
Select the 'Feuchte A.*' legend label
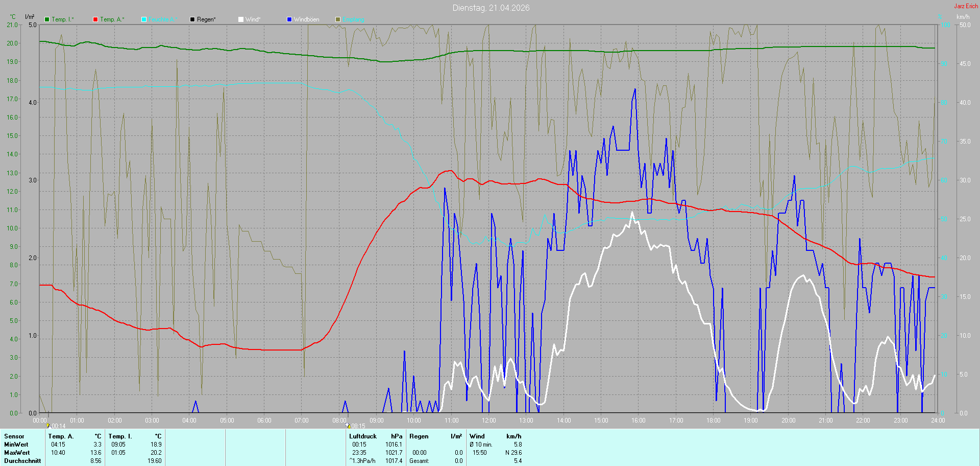point(163,19)
